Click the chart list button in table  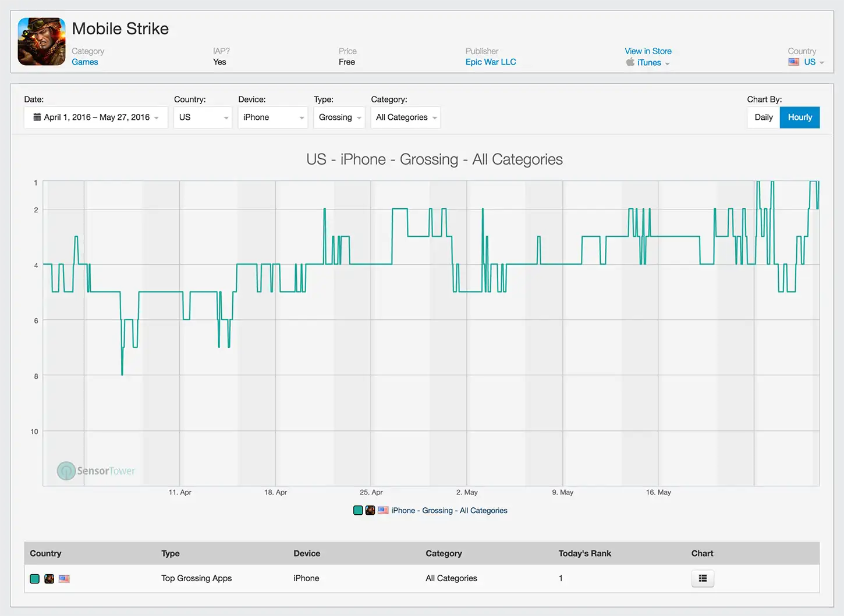[703, 579]
